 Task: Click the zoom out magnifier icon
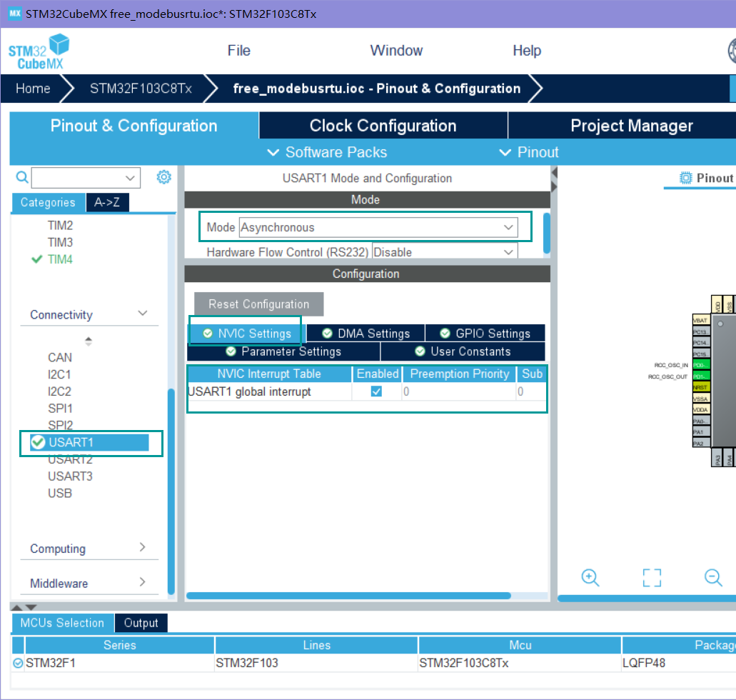pyautogui.click(x=713, y=577)
